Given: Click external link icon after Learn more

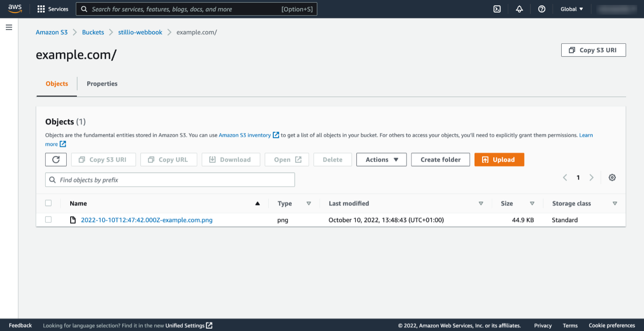Looking at the screenshot, I should coord(63,144).
